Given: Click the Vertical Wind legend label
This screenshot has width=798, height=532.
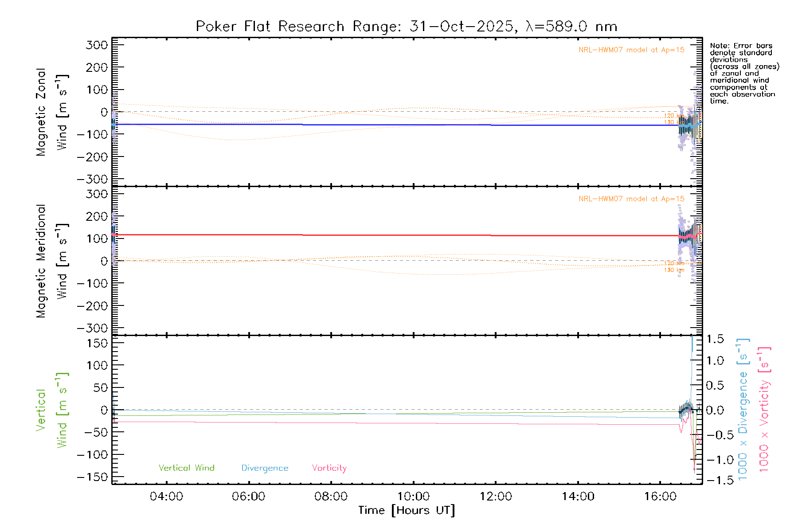Looking at the screenshot, I should click(x=186, y=468).
